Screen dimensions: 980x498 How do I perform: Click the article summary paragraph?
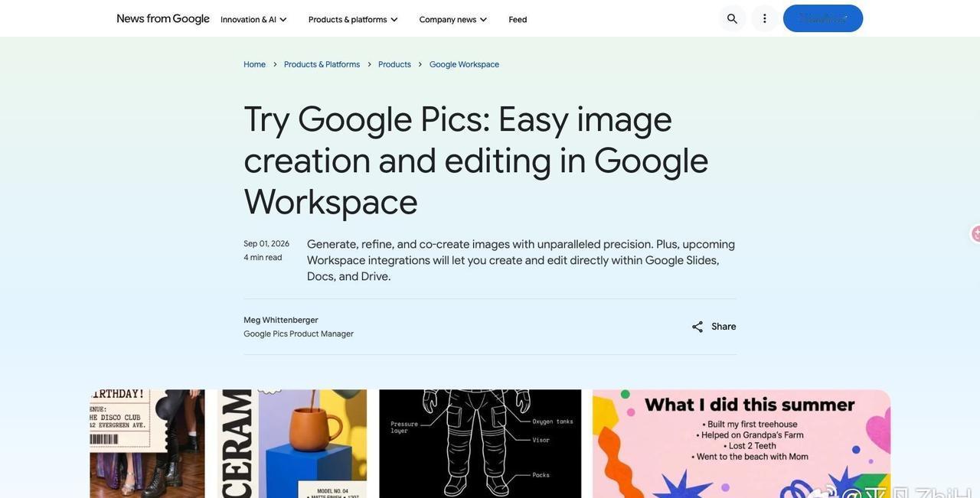coord(521,260)
